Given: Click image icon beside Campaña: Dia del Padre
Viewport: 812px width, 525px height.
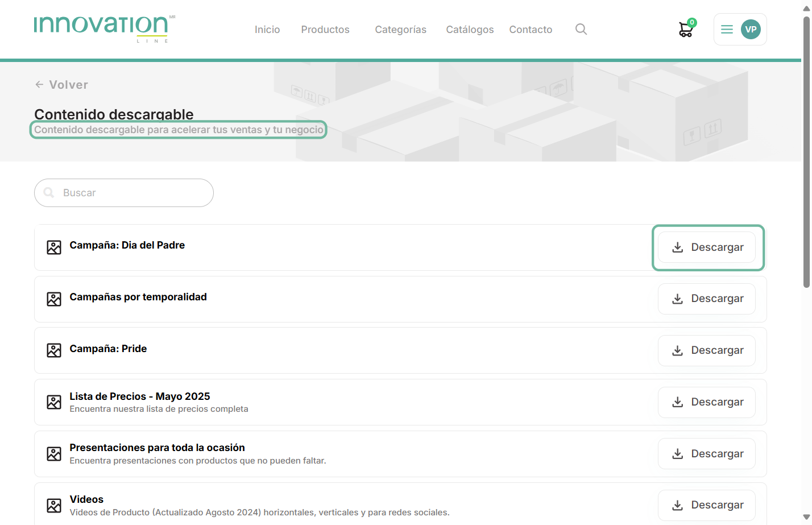Looking at the screenshot, I should pos(54,247).
